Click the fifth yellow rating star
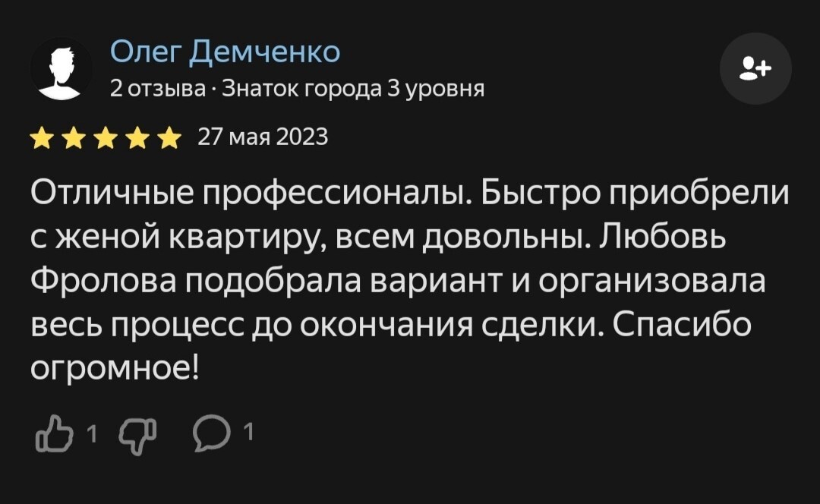 [x=170, y=138]
